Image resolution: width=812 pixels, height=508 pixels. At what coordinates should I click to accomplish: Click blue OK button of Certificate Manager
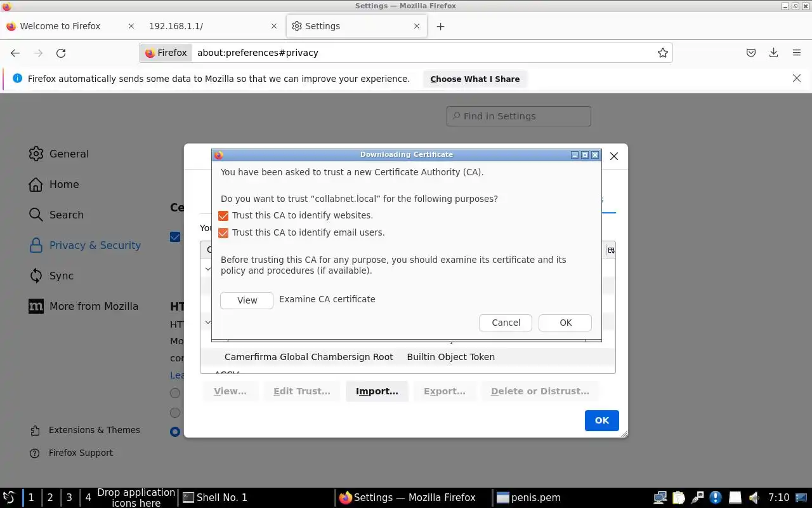click(601, 420)
